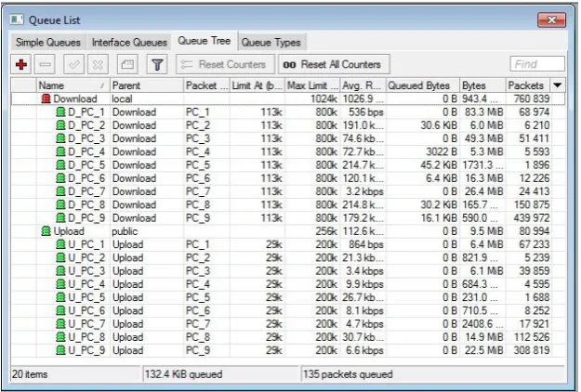Click the '760 839' packets cell
This screenshot has height=392, width=581.
pyautogui.click(x=532, y=98)
